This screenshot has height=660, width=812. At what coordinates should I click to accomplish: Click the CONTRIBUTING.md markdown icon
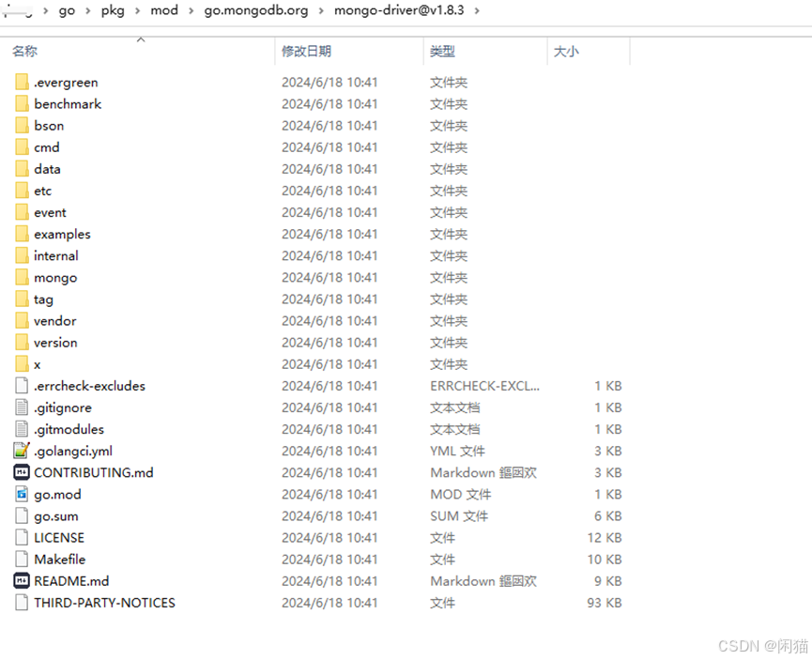[22, 472]
